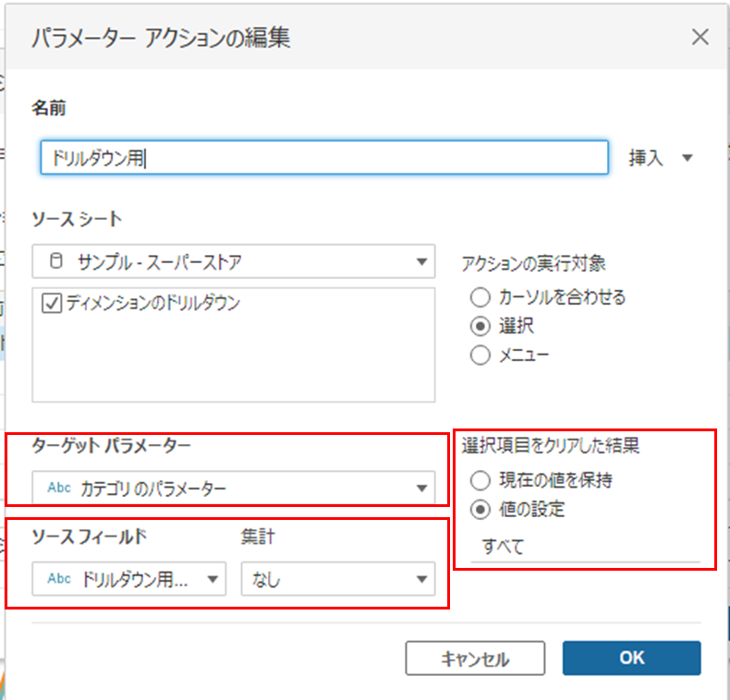Image resolution: width=730 pixels, height=700 pixels.
Task: Toggle the ディメンションのドリルダウン sheet checkbox
Action: 50,304
